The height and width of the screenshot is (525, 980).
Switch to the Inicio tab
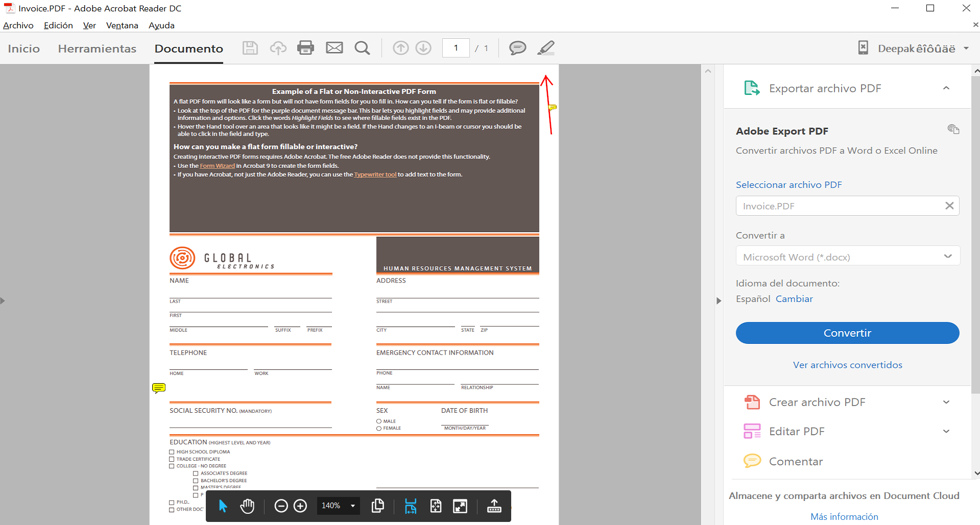click(24, 48)
